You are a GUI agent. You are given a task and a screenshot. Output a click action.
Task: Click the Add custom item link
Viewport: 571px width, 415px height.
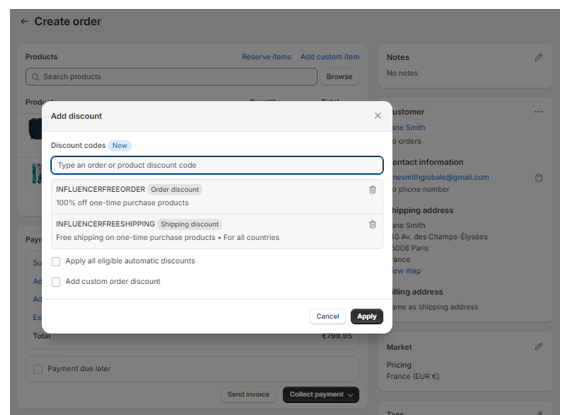[330, 57]
